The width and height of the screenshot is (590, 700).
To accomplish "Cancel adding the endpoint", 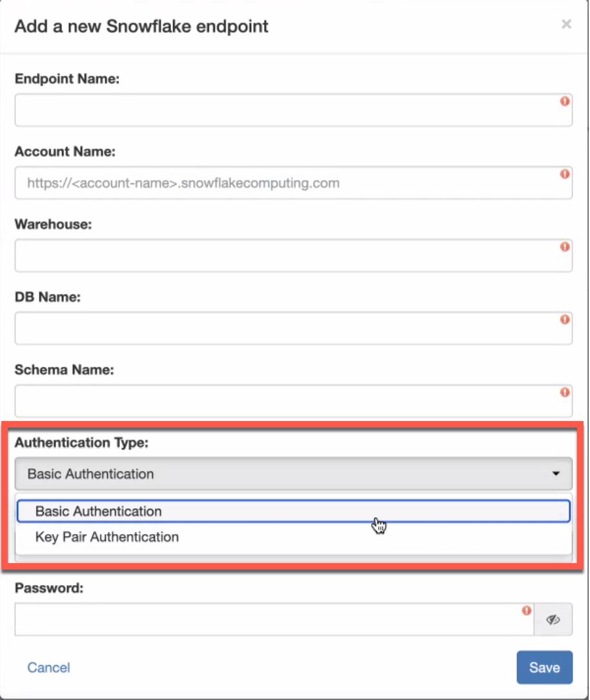I will coord(48,667).
